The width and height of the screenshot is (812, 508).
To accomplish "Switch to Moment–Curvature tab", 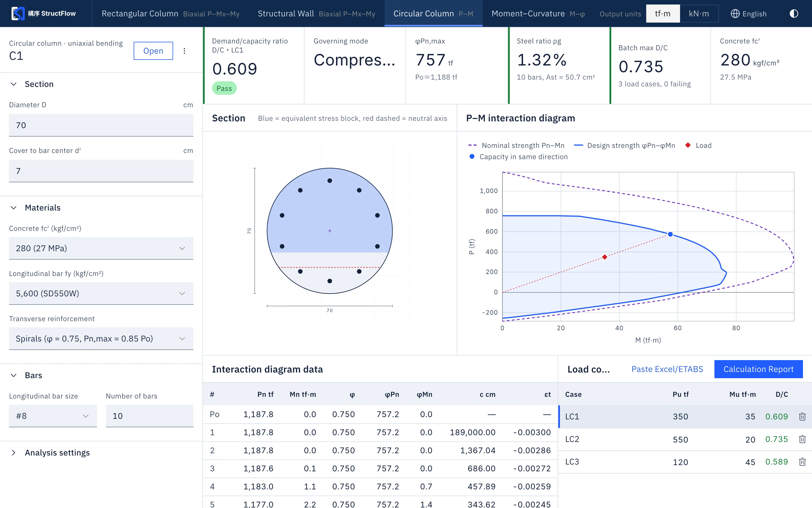I will pos(538,14).
